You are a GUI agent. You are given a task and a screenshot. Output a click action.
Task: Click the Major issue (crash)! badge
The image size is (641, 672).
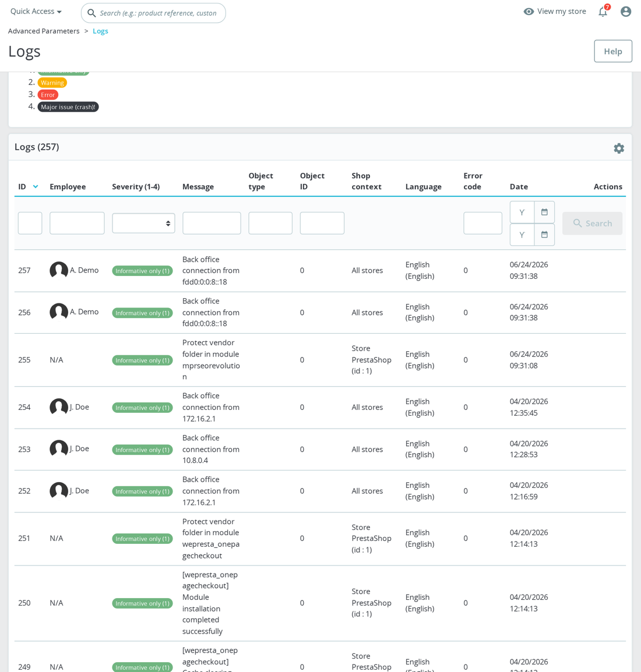point(68,107)
